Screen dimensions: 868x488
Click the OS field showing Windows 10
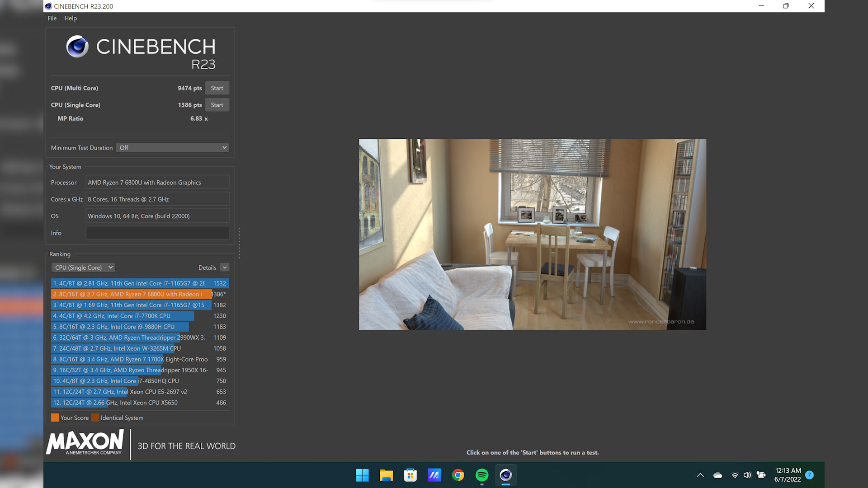click(x=158, y=216)
